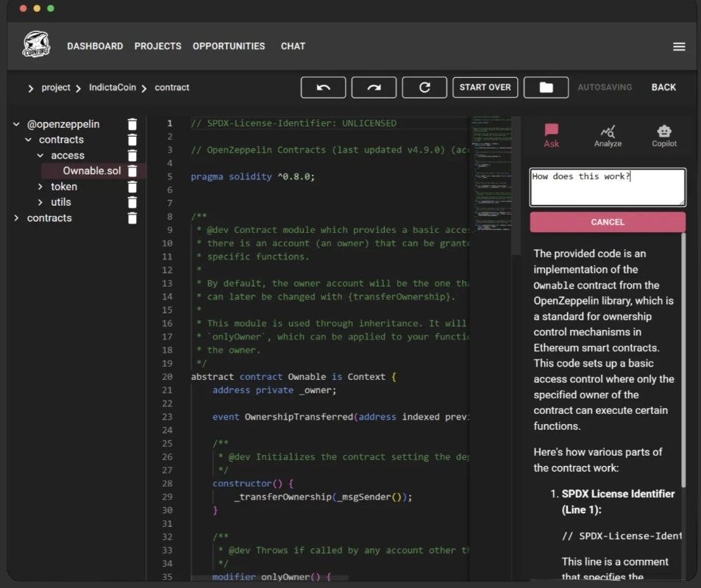The width and height of the screenshot is (701, 588).
Task: Delete Ownable.sol using its trash icon
Action: click(132, 171)
